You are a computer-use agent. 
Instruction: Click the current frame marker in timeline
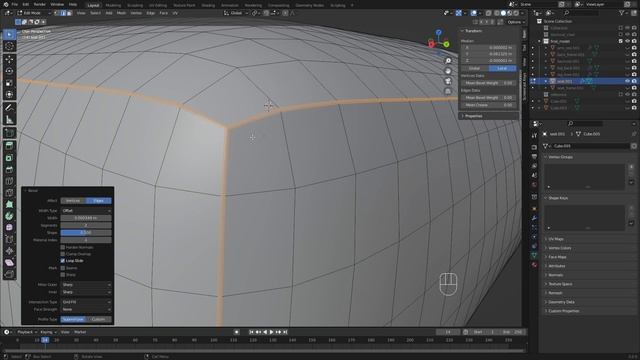point(45,340)
